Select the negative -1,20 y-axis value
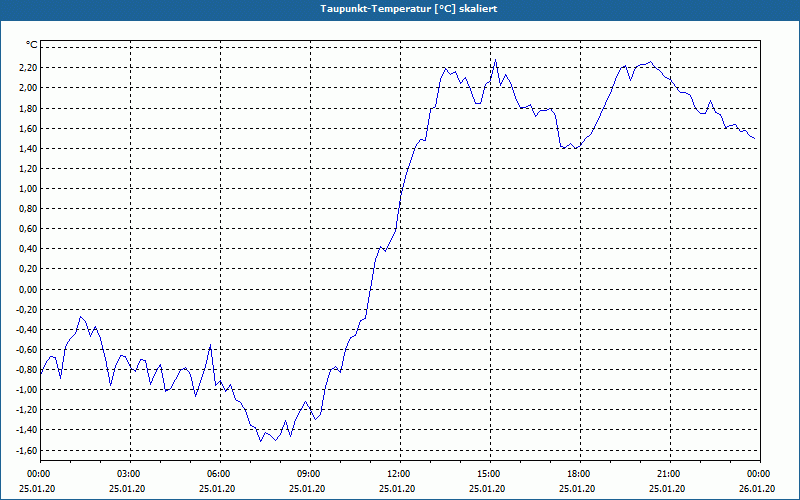Viewport: 800px width, 500px height. 28,410
